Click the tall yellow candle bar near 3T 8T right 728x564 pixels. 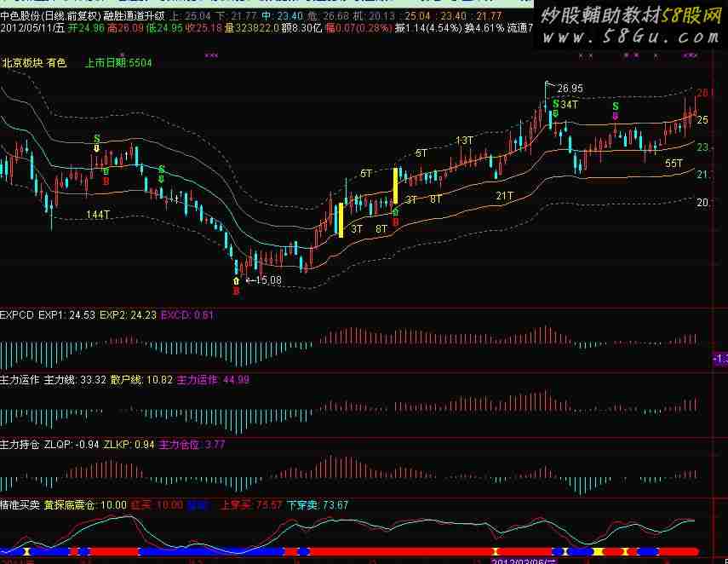[396, 186]
